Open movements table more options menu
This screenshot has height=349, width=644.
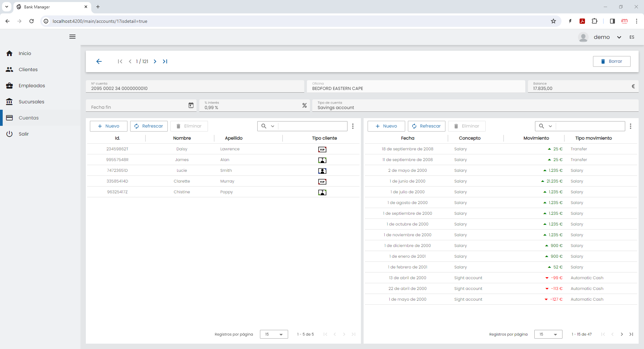pos(631,126)
